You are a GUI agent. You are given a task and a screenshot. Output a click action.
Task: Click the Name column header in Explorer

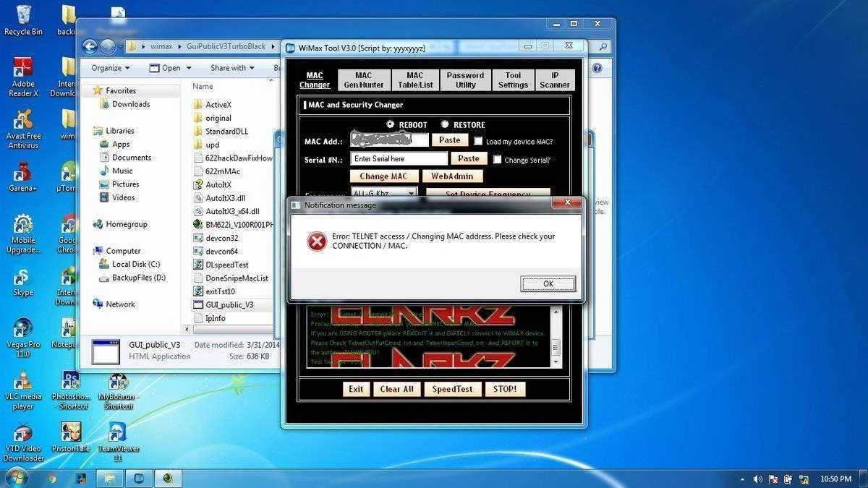tap(203, 86)
